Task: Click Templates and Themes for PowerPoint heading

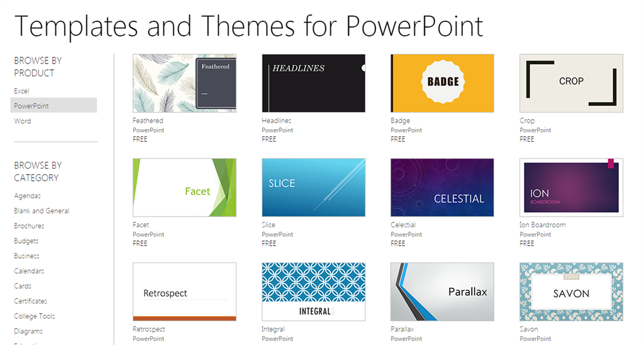Action: [x=248, y=26]
